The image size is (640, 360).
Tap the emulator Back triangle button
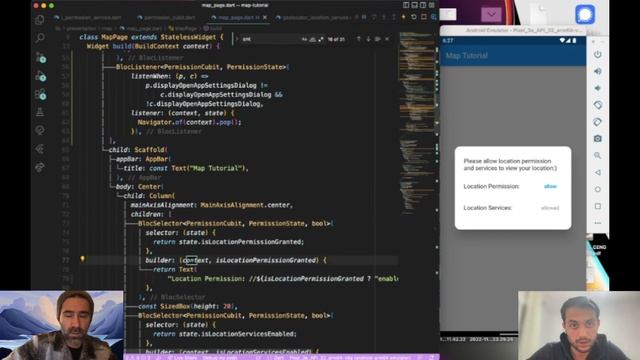click(598, 172)
